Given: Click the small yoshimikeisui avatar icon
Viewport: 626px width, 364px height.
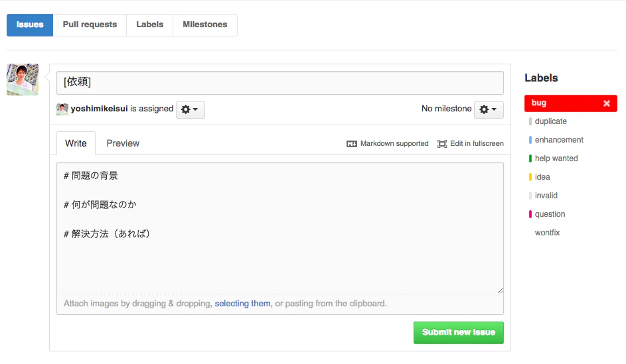Looking at the screenshot, I should point(62,109).
